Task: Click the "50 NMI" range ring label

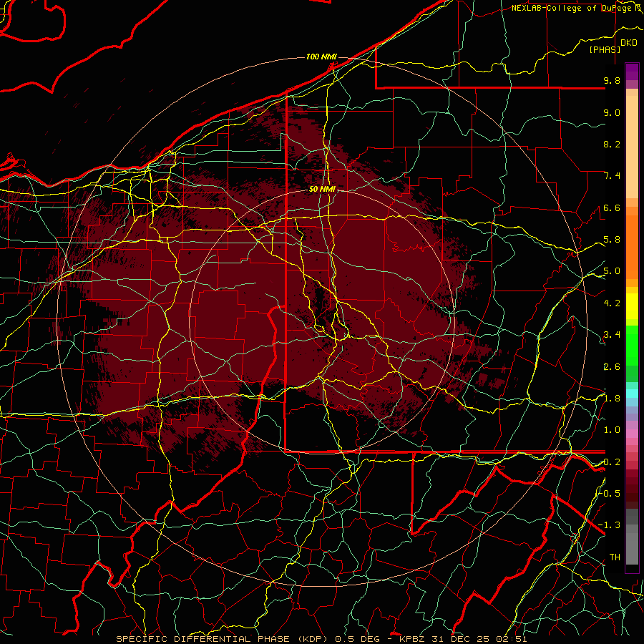Action: click(322, 189)
